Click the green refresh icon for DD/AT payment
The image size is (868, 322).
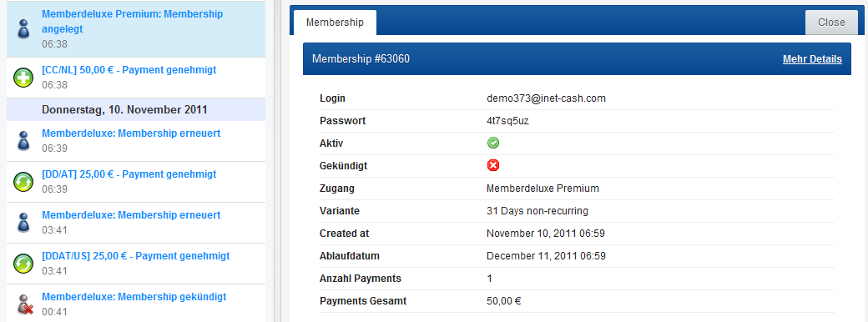tap(23, 182)
